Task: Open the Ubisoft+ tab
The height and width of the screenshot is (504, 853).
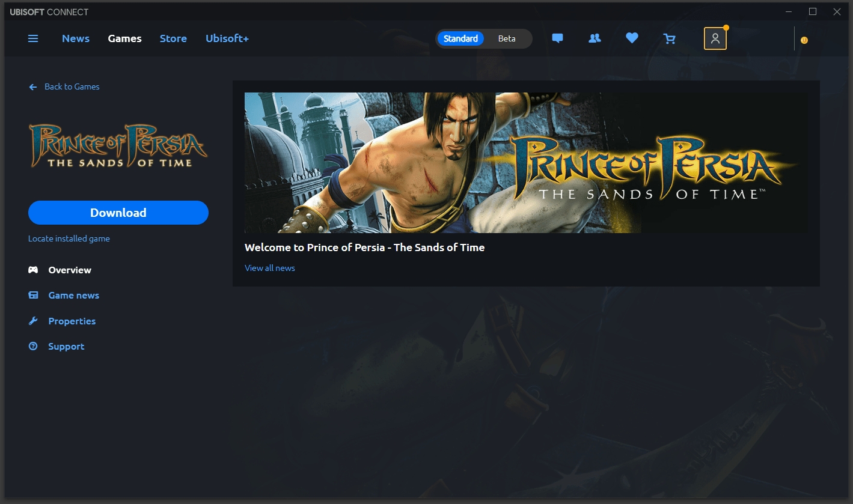Action: [x=227, y=38]
